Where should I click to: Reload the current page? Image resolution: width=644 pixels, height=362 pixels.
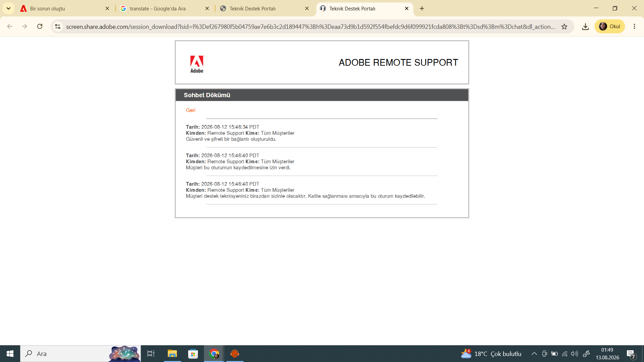[x=40, y=26]
